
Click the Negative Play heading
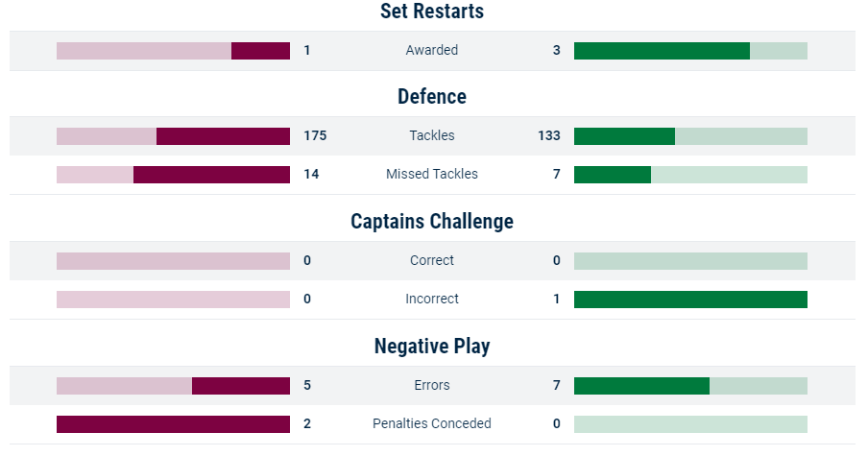tap(432, 347)
